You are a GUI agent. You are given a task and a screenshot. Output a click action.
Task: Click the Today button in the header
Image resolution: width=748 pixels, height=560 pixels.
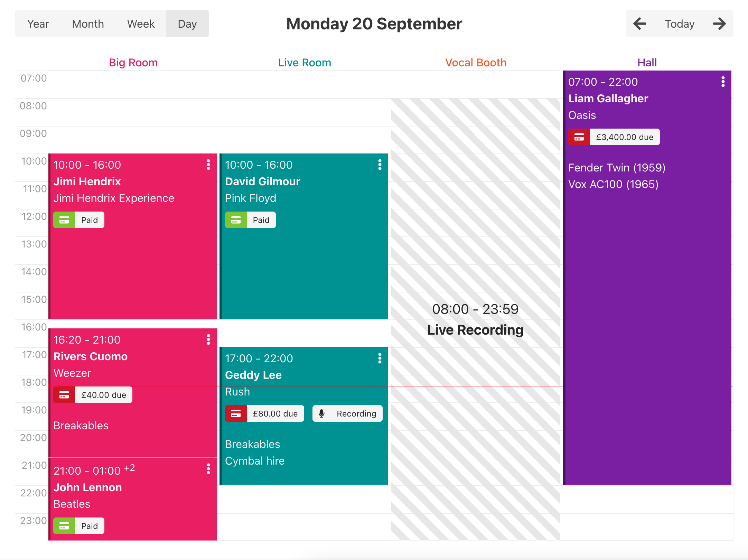679,24
